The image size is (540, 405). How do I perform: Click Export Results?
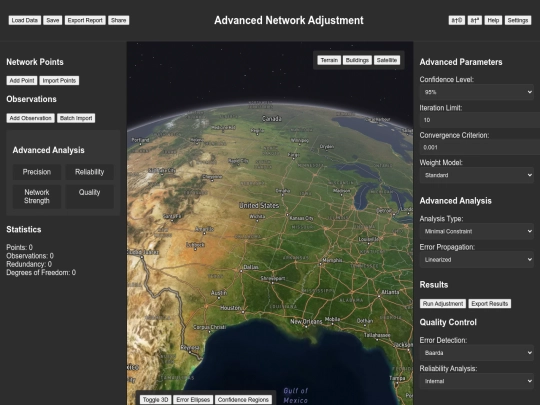[490, 304]
